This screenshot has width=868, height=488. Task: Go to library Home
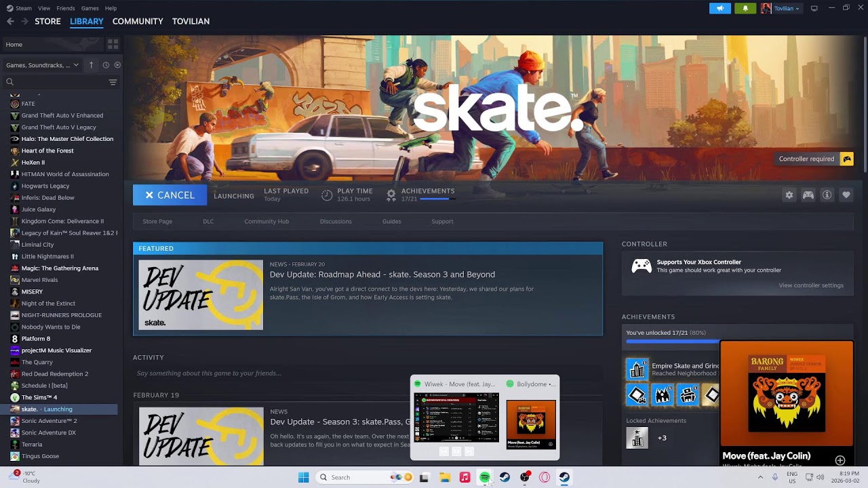[x=53, y=44]
